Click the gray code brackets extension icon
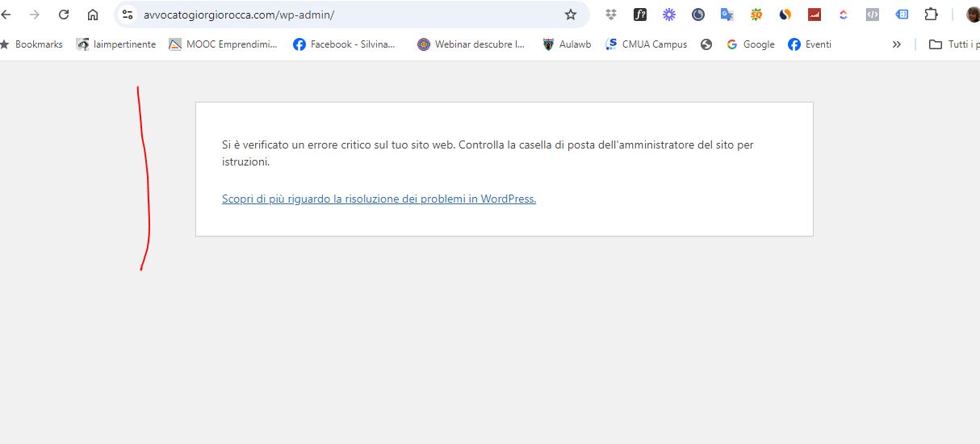 point(873,15)
